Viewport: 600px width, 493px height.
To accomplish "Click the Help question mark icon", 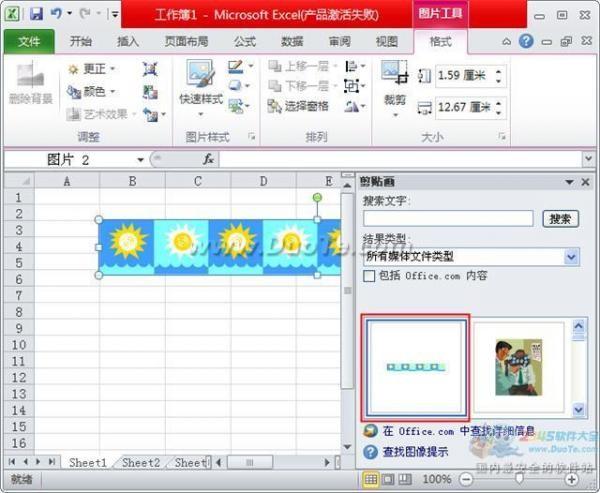I will point(525,41).
